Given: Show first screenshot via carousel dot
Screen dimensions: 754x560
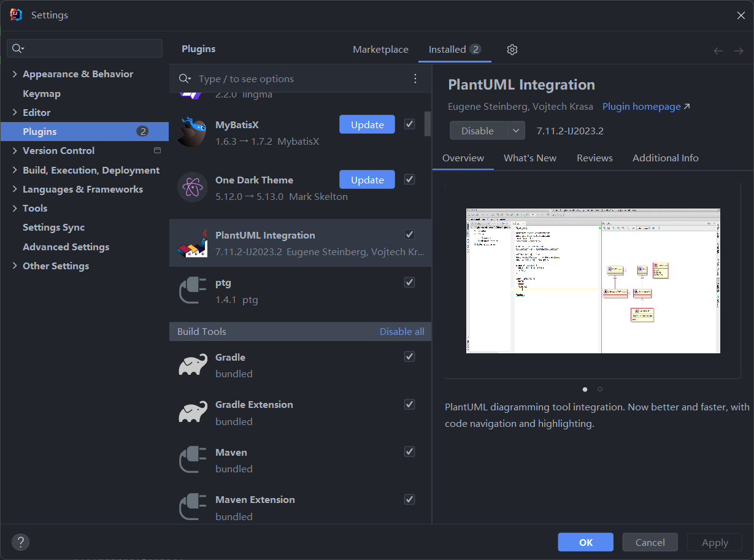Looking at the screenshot, I should 585,389.
